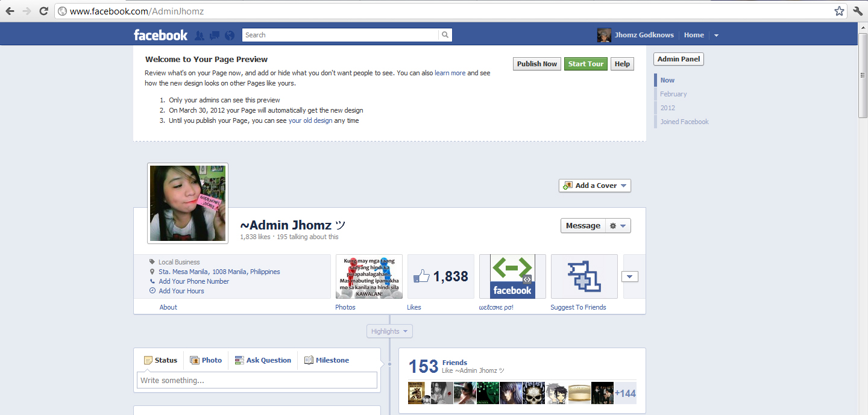868x415 pixels.
Task: Open the Admin Panel button
Action: 679,59
